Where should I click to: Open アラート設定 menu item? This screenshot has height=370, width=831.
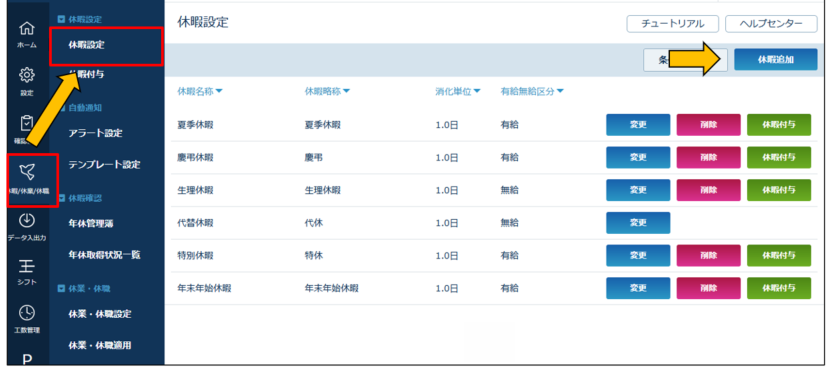[x=95, y=133]
